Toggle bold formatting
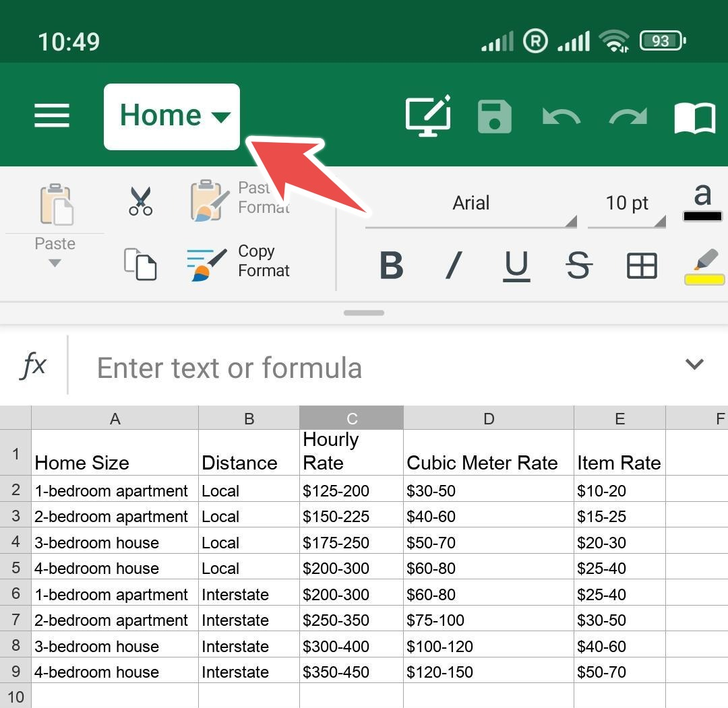The width and height of the screenshot is (728, 708). click(x=391, y=265)
